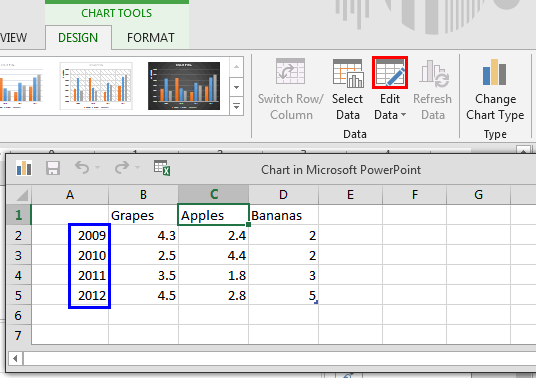Switch to the FORMAT tab
Image resolution: width=536 pixels, height=378 pixels.
(151, 38)
